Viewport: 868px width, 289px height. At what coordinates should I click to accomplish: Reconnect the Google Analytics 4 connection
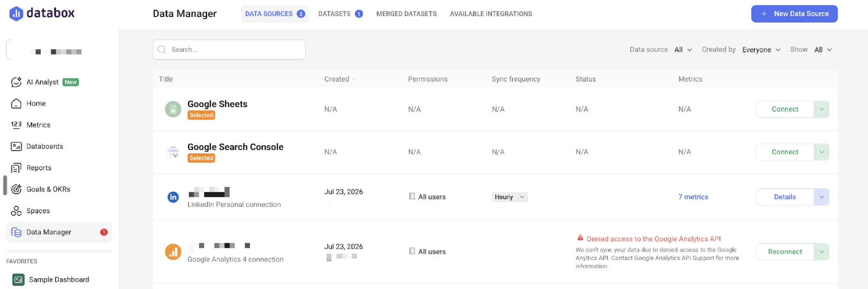(x=785, y=252)
